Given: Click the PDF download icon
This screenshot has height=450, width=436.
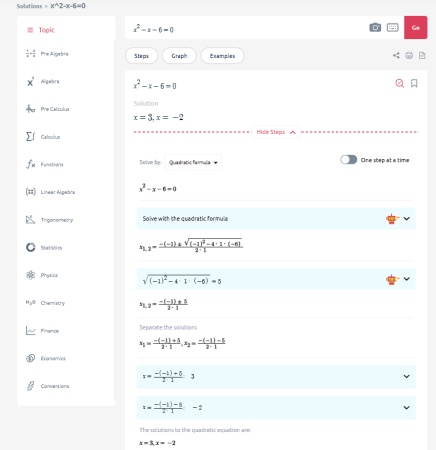Looking at the screenshot, I should coord(422,55).
